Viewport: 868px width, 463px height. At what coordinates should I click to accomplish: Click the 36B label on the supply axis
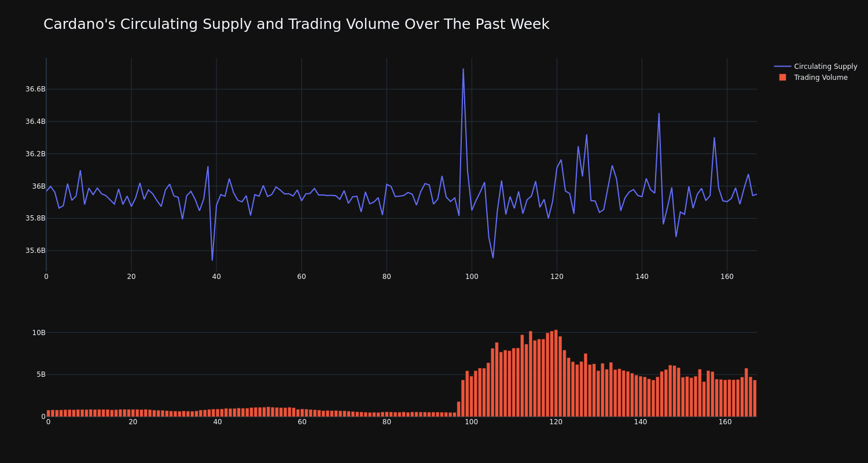coord(39,186)
